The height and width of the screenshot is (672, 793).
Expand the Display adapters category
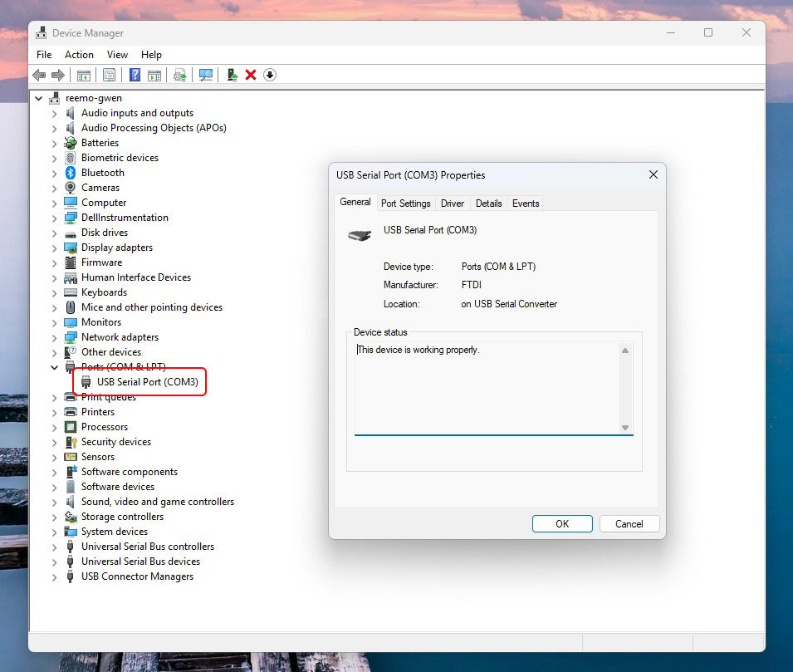point(55,248)
